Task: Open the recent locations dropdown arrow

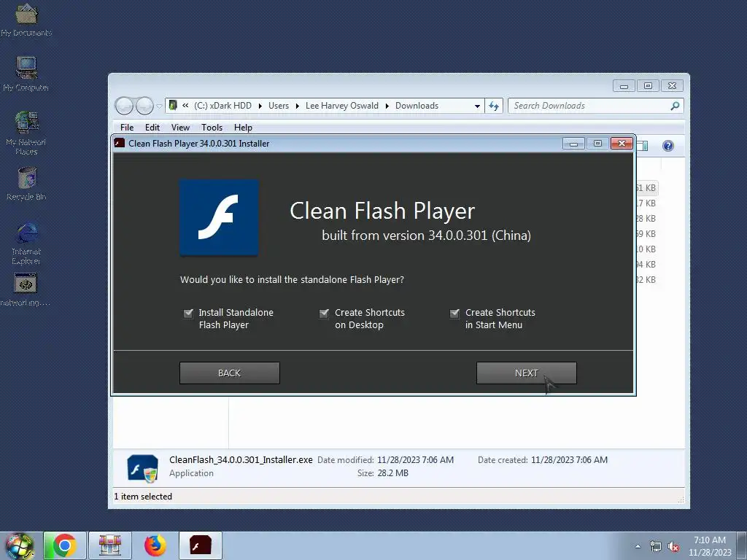Action: pos(159,106)
